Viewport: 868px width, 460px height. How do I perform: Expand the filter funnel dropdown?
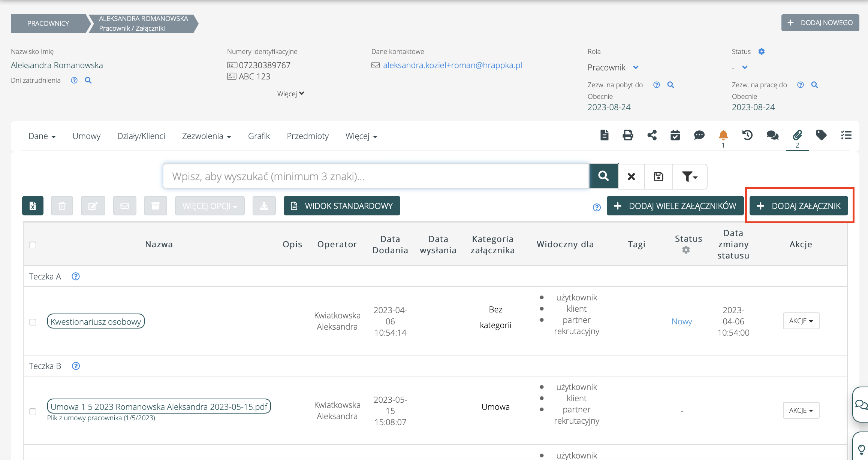pos(690,176)
